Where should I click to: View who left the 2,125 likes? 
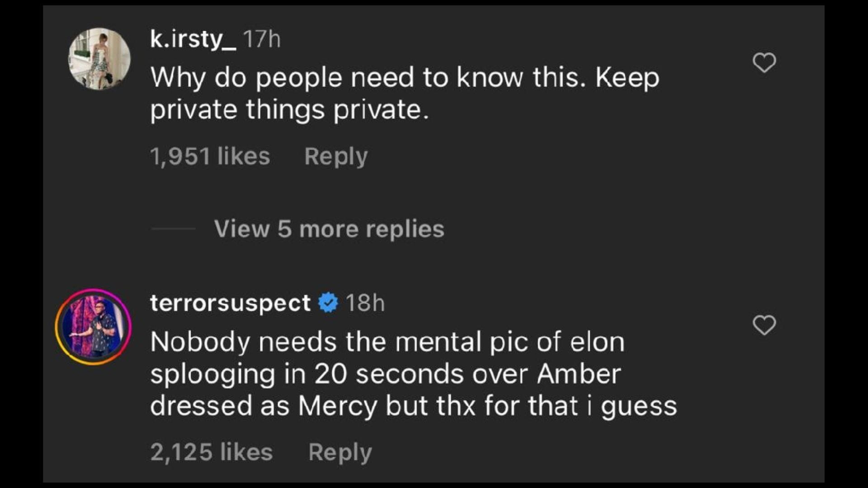[212, 451]
